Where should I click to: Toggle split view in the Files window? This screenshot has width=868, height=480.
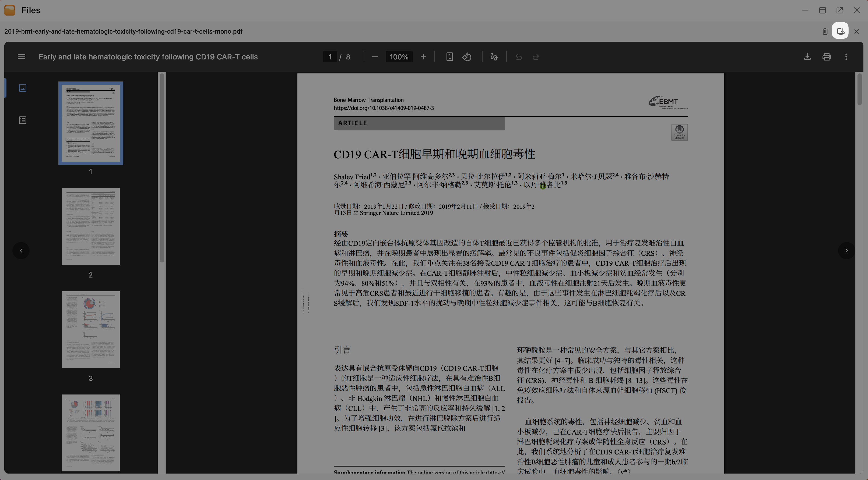(x=822, y=10)
